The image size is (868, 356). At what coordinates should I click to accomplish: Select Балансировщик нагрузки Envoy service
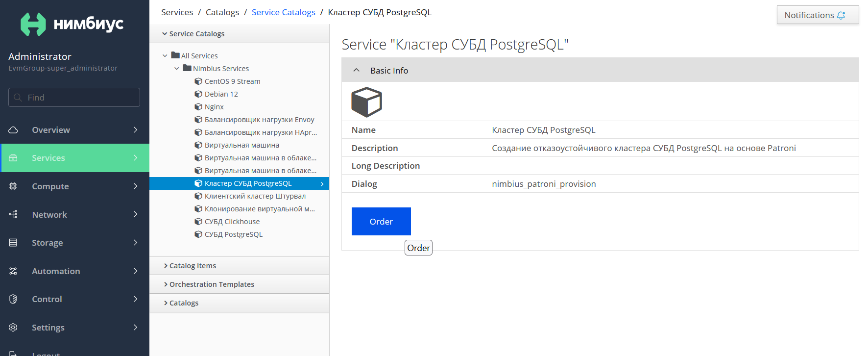click(259, 120)
